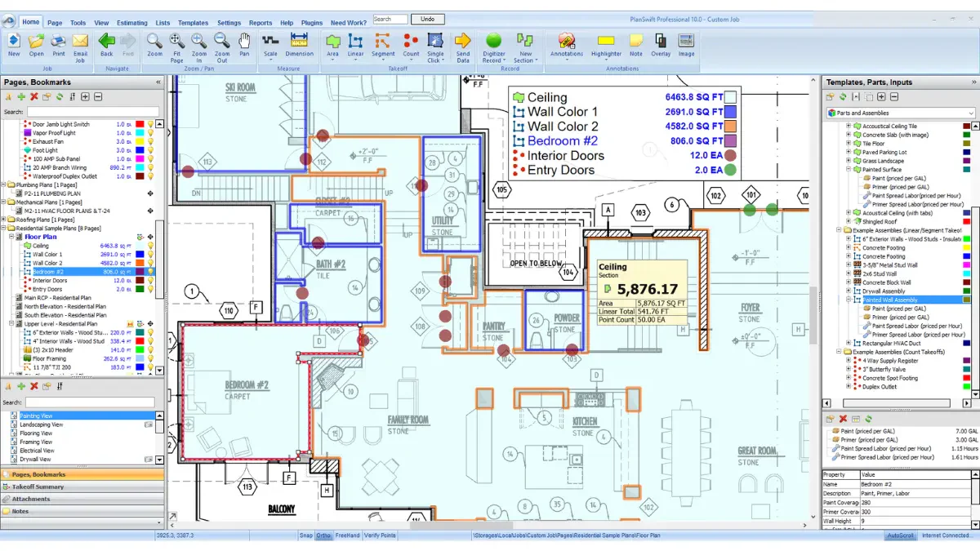Viewport: 980px width, 551px height.
Task: Select the Pan hand tool
Action: [244, 45]
